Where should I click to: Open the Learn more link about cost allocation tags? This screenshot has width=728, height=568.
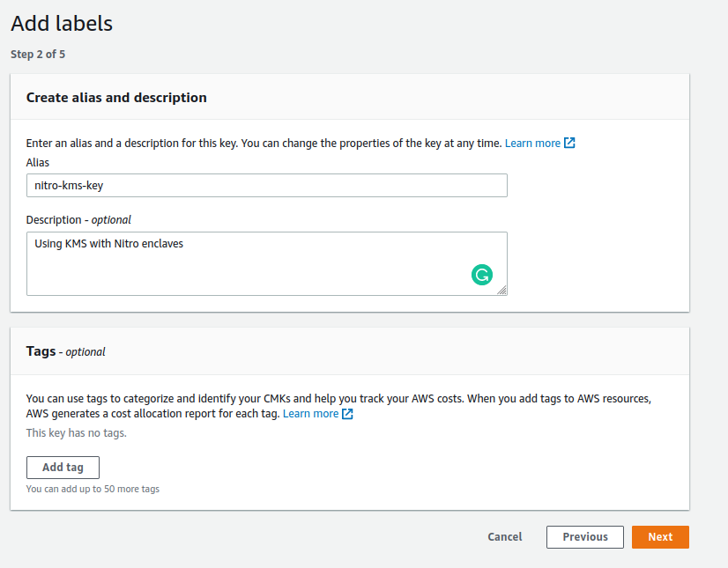[x=310, y=414]
